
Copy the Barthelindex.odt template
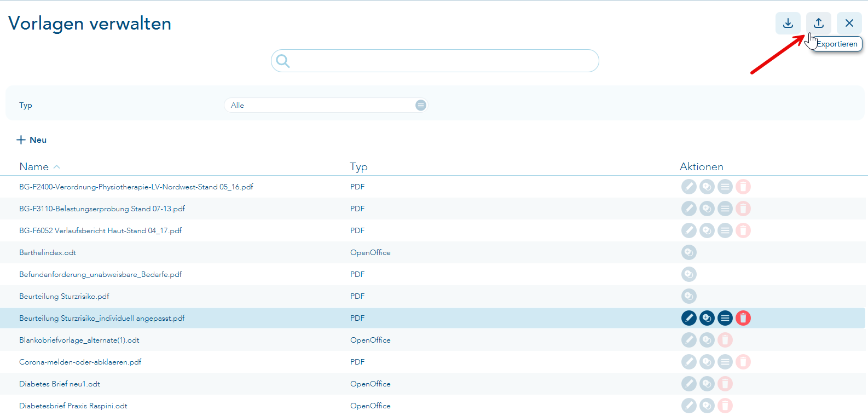(x=689, y=252)
